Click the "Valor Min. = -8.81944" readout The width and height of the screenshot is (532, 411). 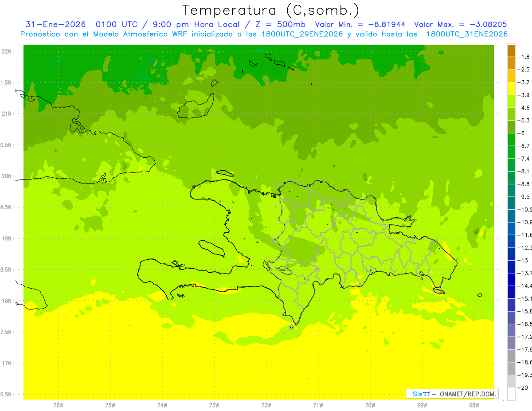(360, 24)
